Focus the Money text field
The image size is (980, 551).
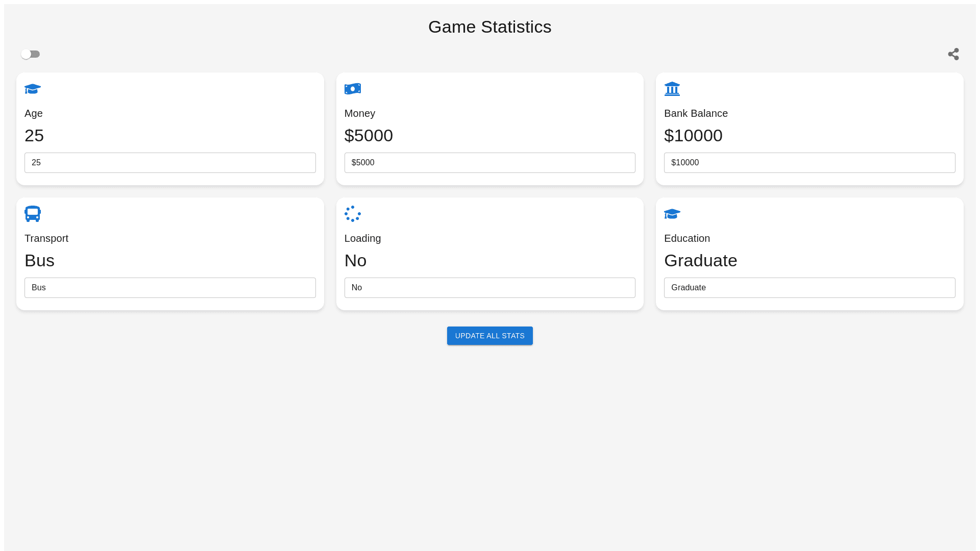489,163
